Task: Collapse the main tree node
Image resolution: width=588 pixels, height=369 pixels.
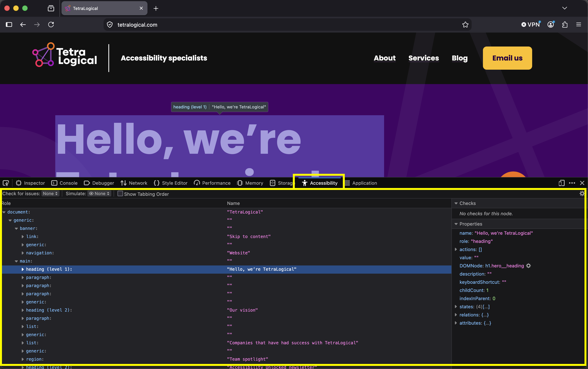Action: click(x=16, y=261)
